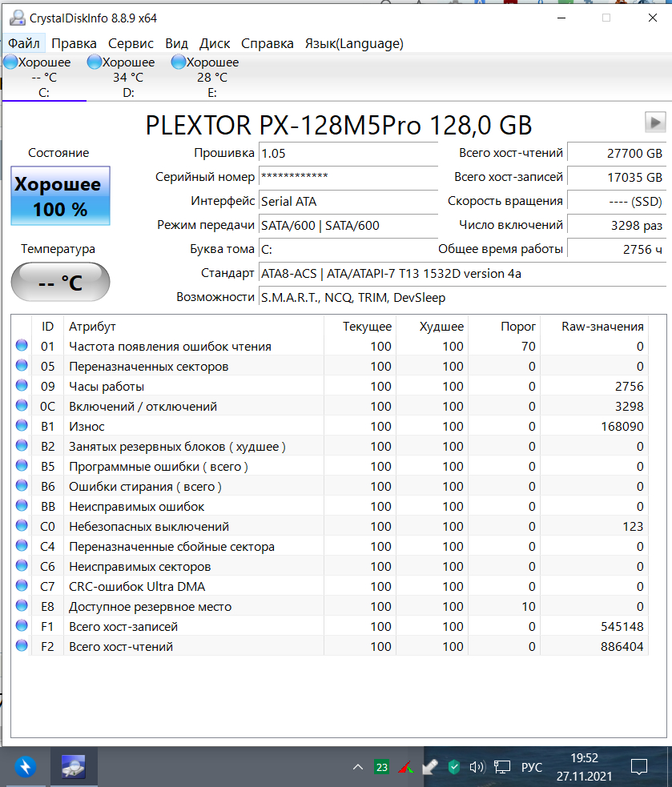Viewport: 672px width, 787px height.
Task: Click the Атрибут column header
Action: (193, 326)
